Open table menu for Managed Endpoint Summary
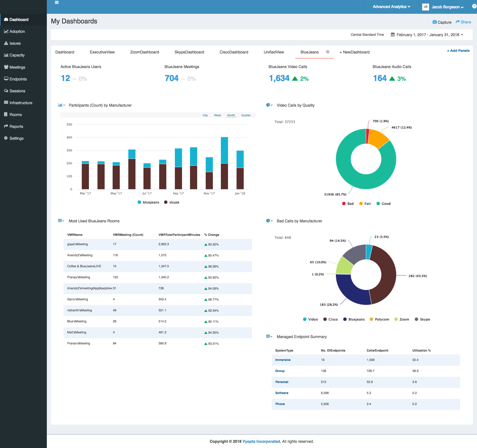 pyautogui.click(x=269, y=336)
